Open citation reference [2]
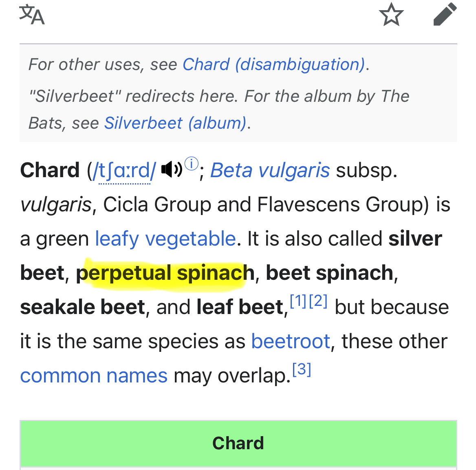This screenshot has height=470, width=476. (318, 301)
